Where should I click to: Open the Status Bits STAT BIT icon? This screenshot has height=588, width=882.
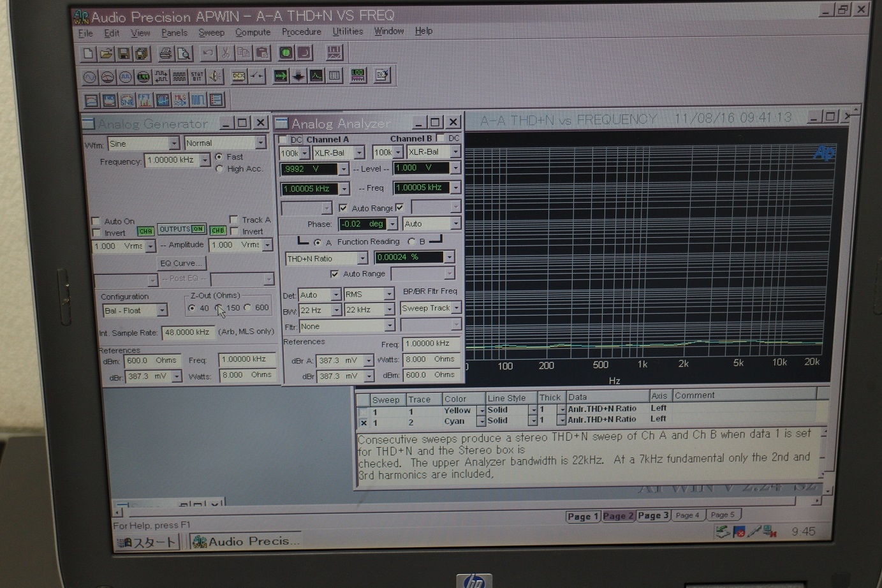[197, 77]
